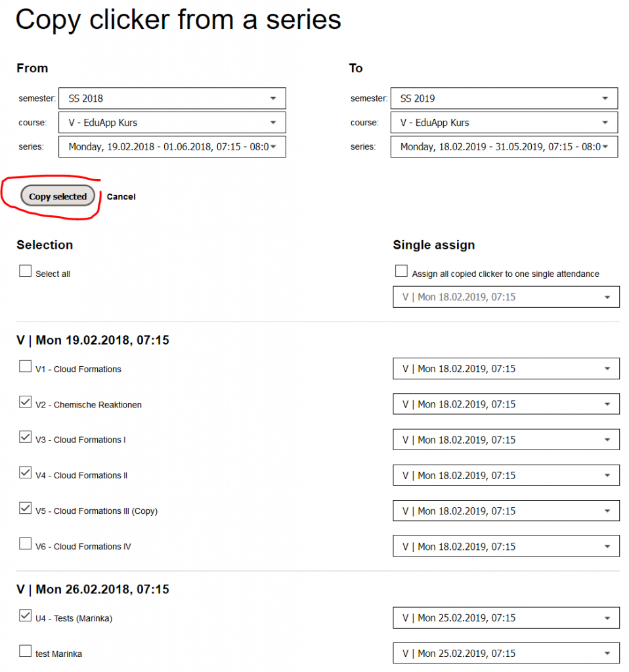Uncheck V2 - Chemische Reaktionen checkbox

tap(26, 402)
